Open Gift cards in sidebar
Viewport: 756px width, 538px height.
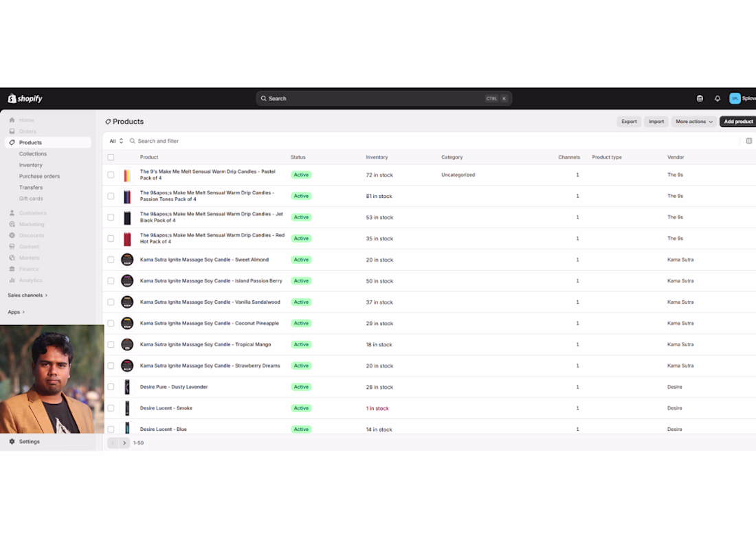click(x=31, y=199)
